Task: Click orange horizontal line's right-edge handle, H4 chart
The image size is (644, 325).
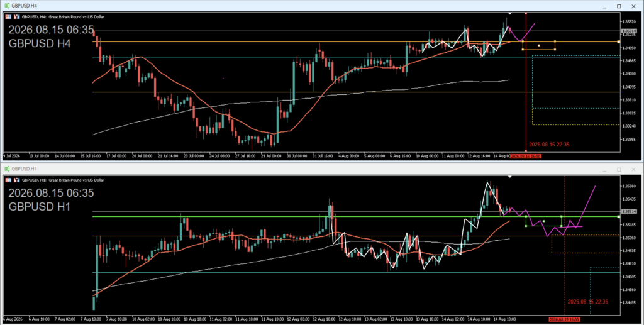Action: click(619, 42)
